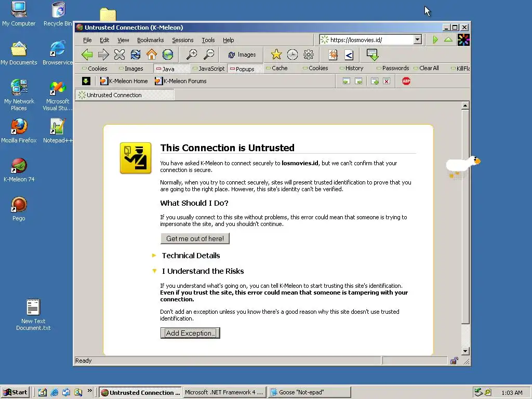Switch to next tab icon

coord(358,81)
